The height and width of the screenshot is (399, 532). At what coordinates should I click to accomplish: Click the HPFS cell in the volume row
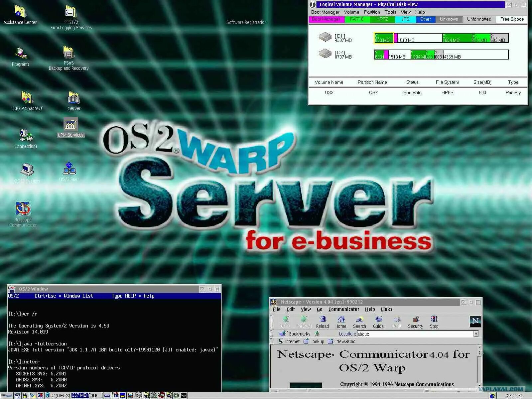[447, 92]
